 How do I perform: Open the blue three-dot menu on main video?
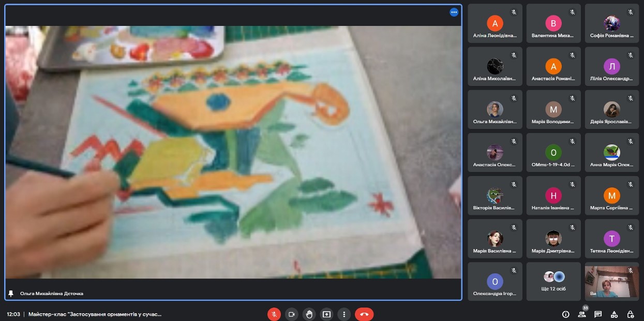tap(454, 12)
